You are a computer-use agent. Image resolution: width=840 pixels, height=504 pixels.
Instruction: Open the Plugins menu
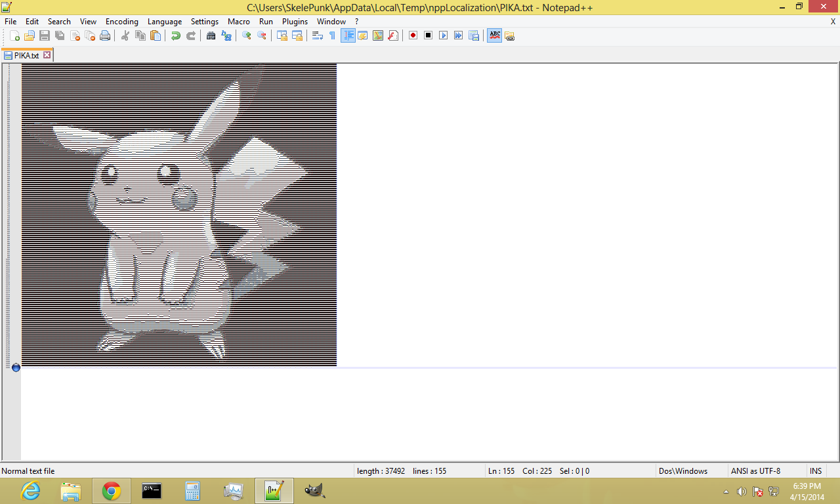295,22
